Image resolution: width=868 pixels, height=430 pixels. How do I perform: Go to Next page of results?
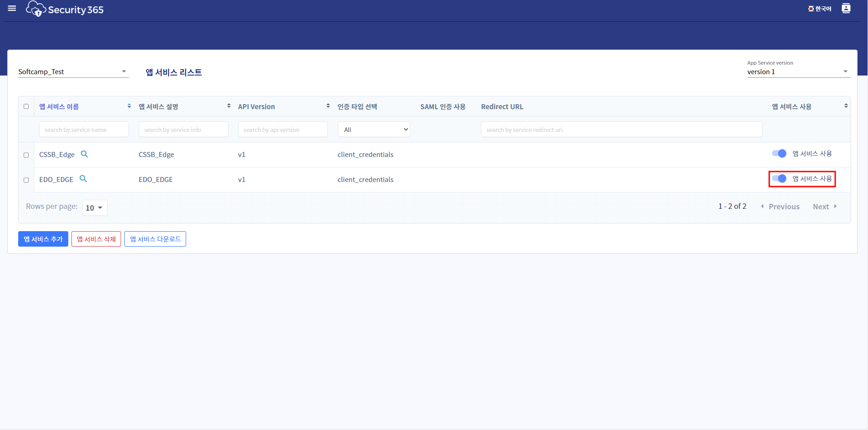pyautogui.click(x=824, y=207)
